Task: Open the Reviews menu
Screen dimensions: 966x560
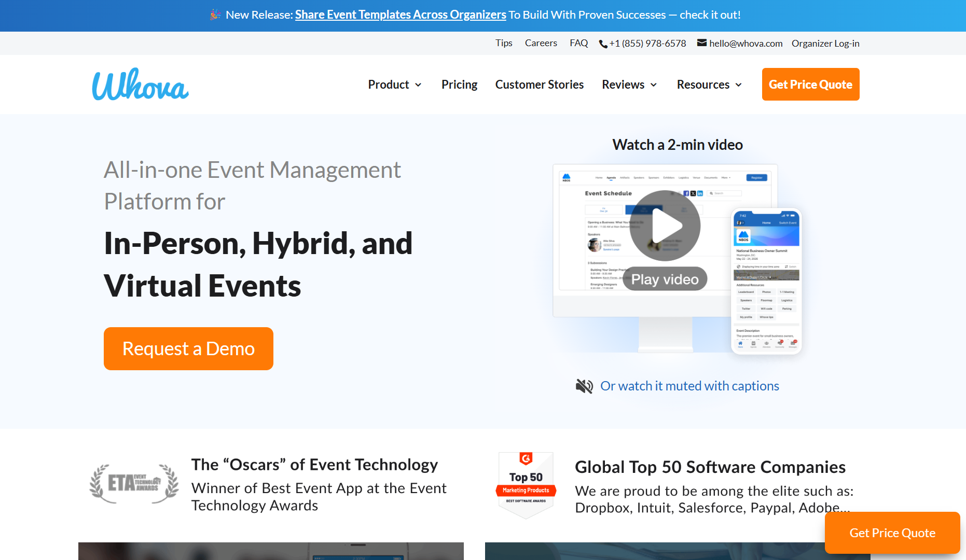Action: pos(623,85)
